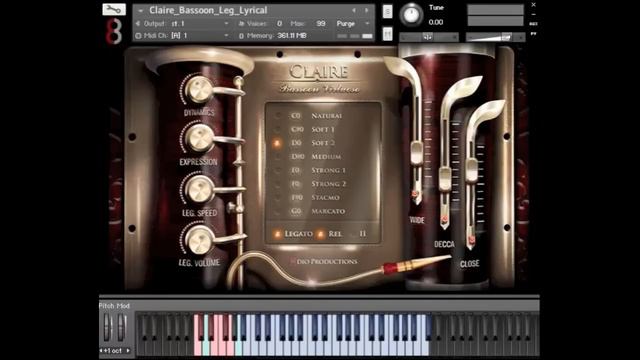Viewport: 640px width, 360px height.
Task: Toggle the Rel (release) switch
Action: 329,234
